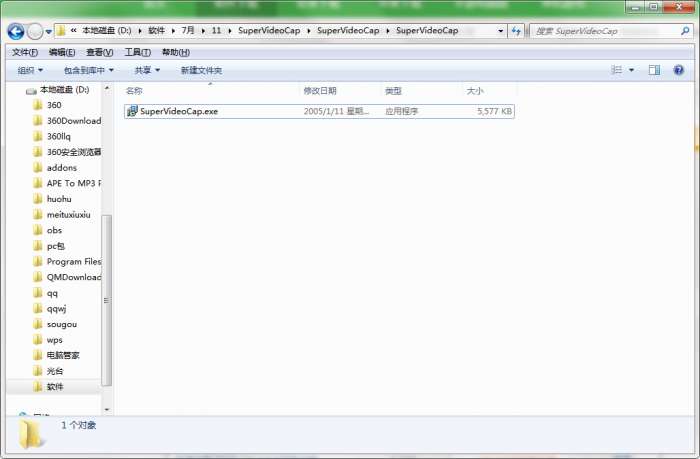Open the 编辑(E) menu

(62, 52)
